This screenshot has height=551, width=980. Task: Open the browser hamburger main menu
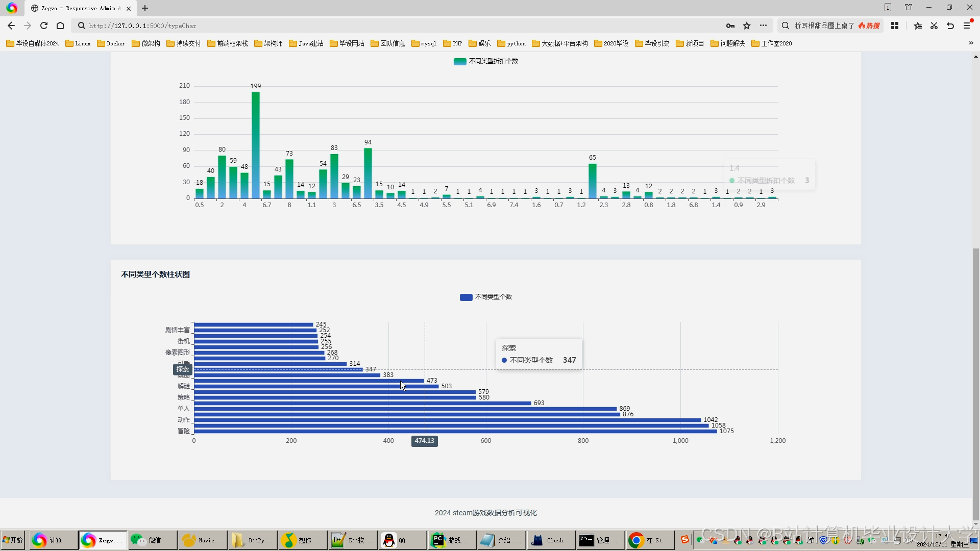click(967, 26)
